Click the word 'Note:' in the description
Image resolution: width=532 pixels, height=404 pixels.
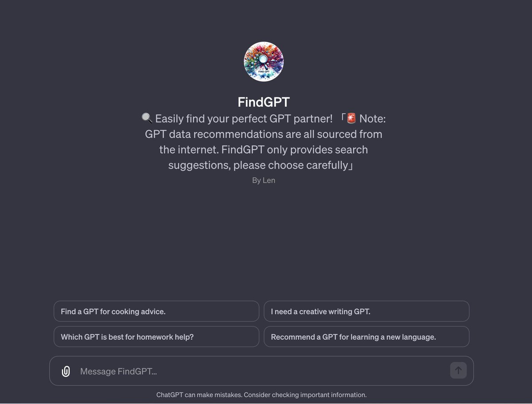(x=372, y=118)
